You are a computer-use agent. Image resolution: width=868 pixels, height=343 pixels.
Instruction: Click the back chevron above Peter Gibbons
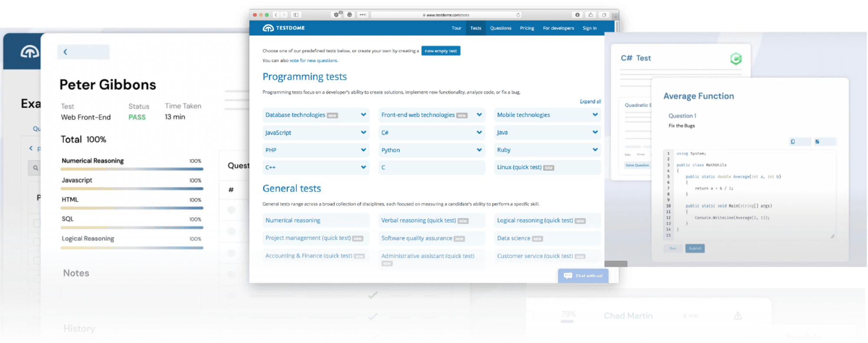(66, 52)
